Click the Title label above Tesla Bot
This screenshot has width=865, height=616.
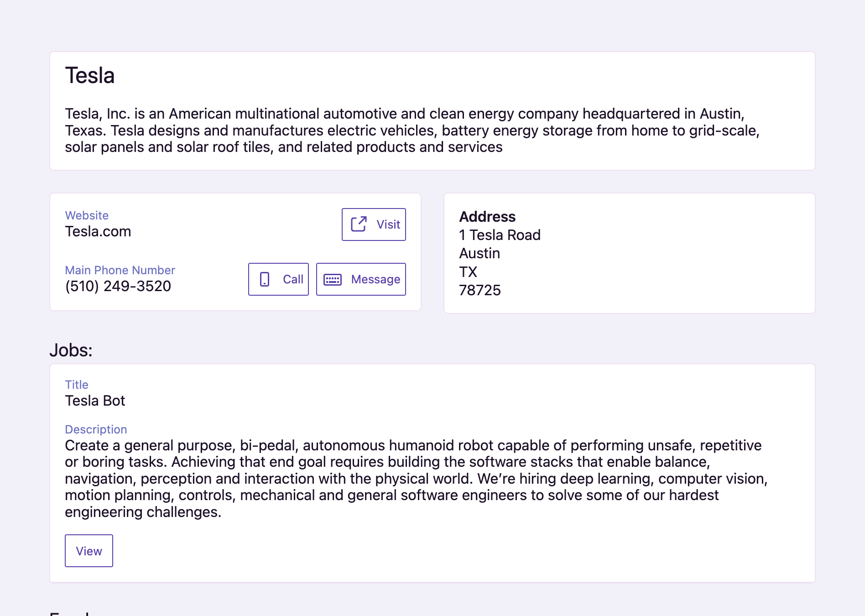[77, 385]
